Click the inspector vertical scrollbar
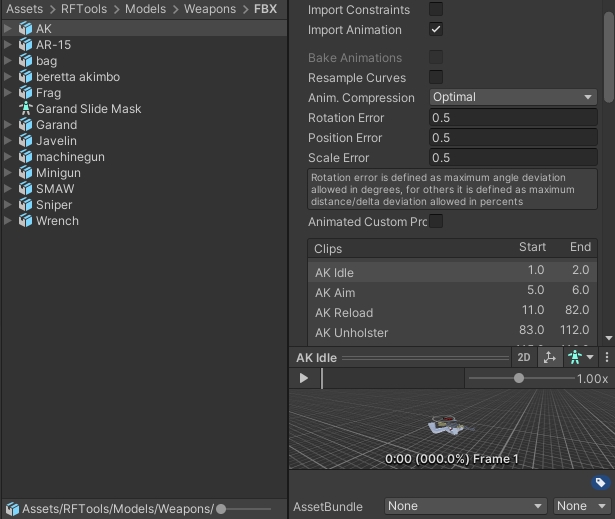 pos(609,57)
